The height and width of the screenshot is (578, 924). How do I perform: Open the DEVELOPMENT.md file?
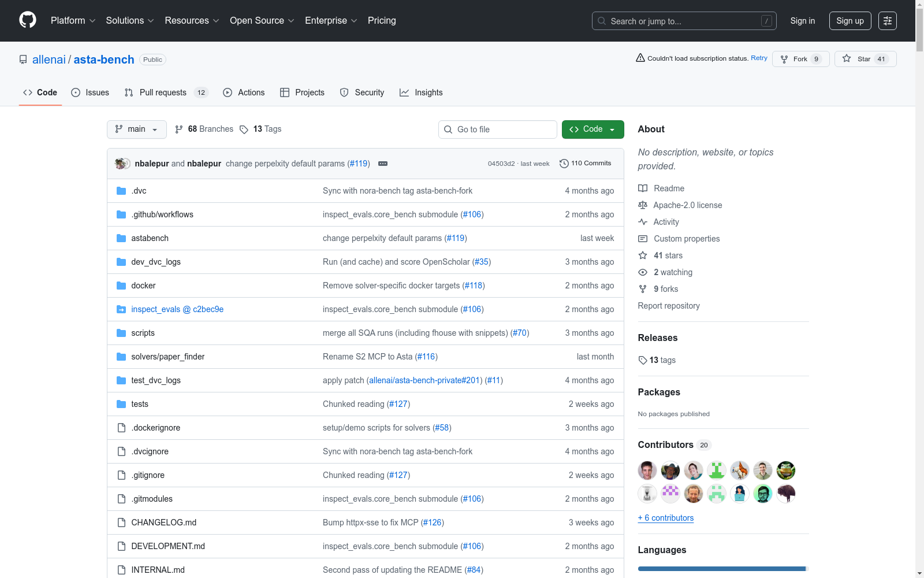[168, 546]
